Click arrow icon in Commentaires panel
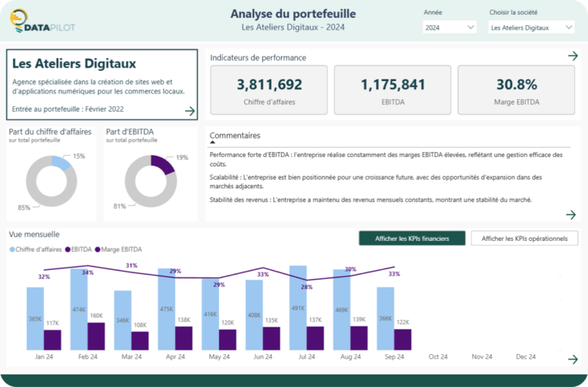Image resolution: width=588 pixels, height=387 pixels. [x=570, y=215]
